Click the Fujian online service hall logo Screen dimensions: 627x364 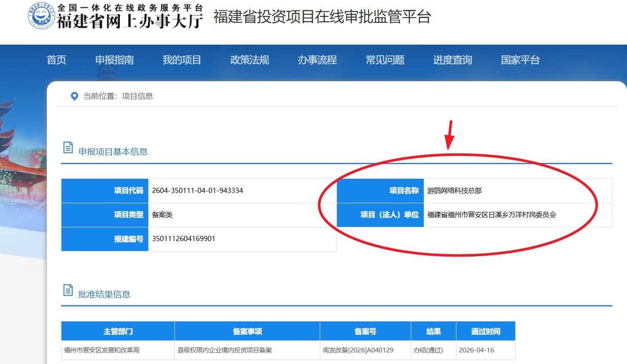pos(115,17)
